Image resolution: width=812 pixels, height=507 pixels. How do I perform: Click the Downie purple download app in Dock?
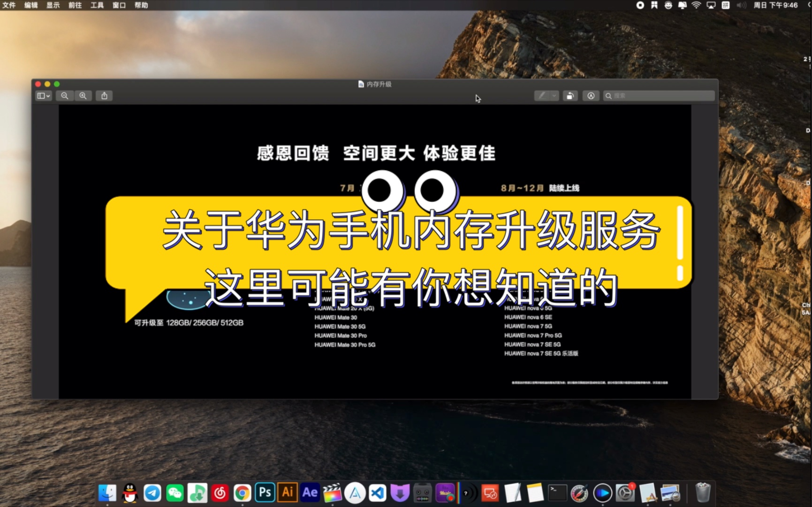400,493
